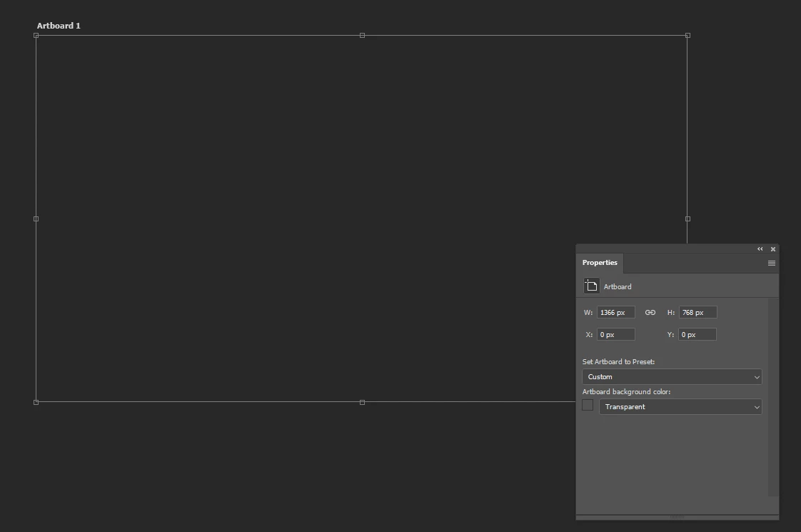Click the artboard width field
801x532 pixels.
[615, 312]
